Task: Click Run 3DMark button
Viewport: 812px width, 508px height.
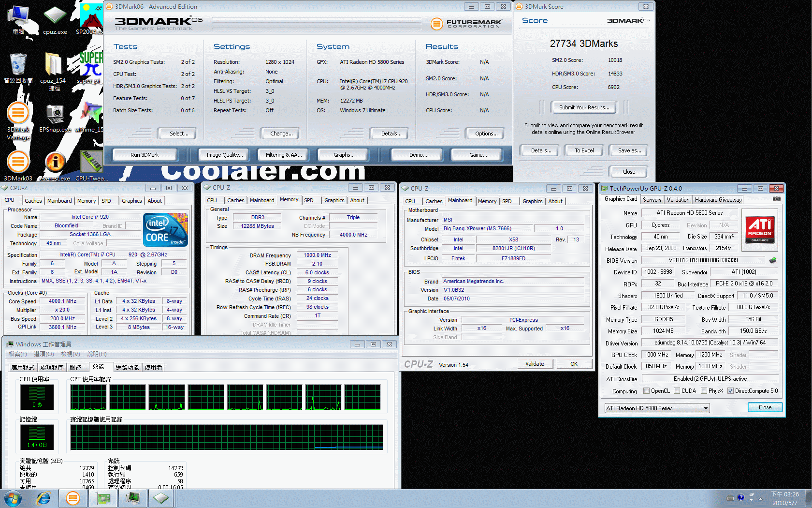Action: click(x=145, y=155)
